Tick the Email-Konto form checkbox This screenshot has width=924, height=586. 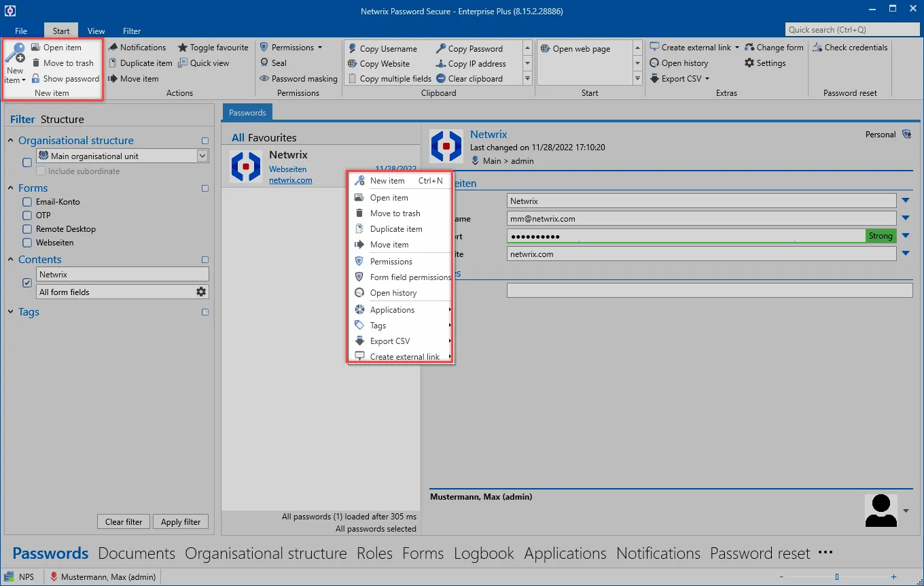pyautogui.click(x=27, y=202)
